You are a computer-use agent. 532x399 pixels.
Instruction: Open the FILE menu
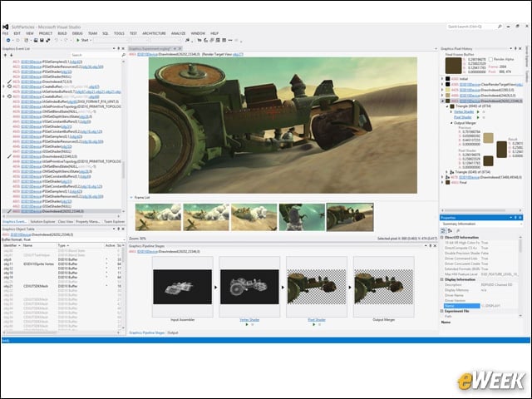click(x=6, y=33)
